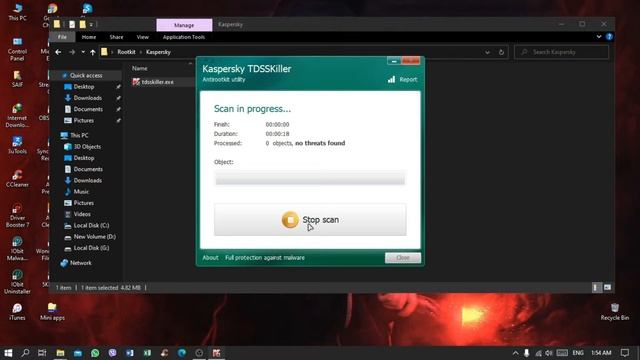640x360 pixels.
Task: Open the File tab in Explorer
Action: 62,37
